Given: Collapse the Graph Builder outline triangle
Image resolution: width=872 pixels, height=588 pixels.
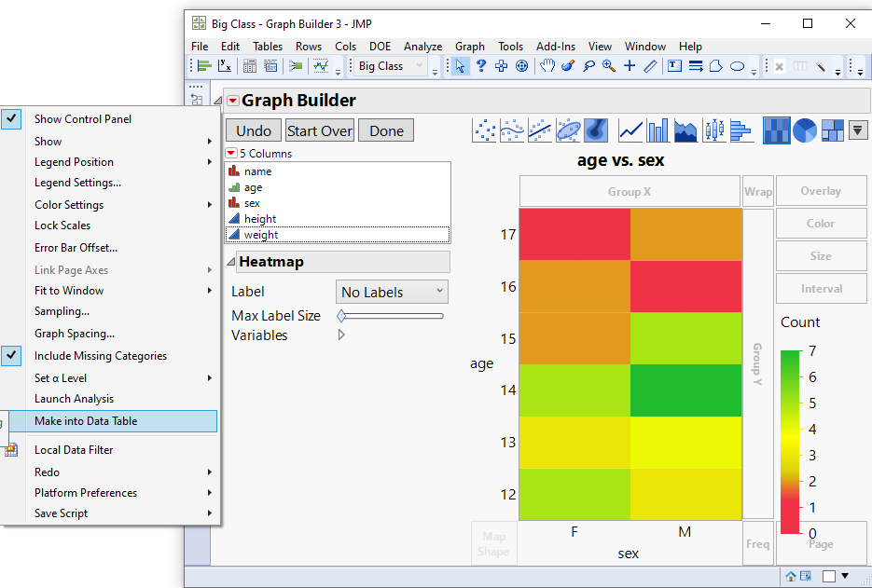Looking at the screenshot, I should (x=218, y=101).
